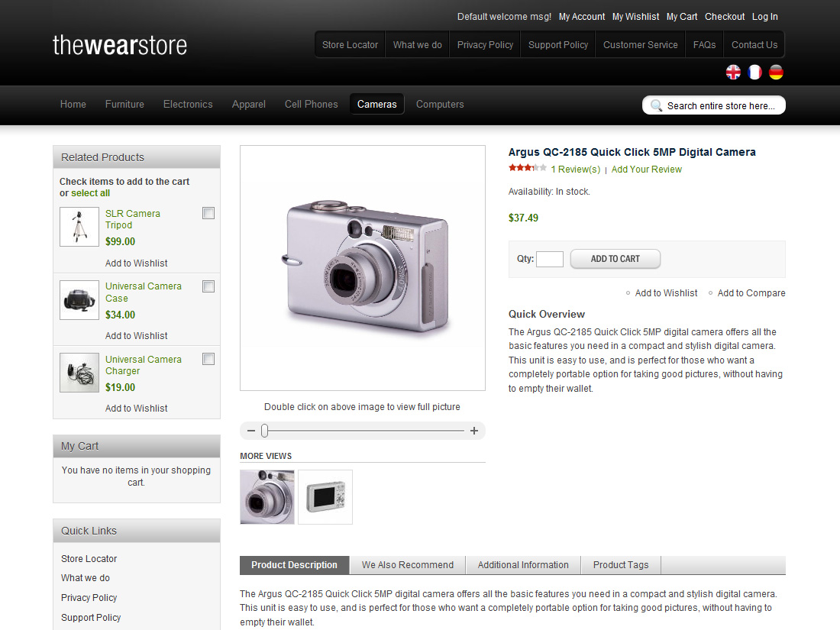840x630 pixels.
Task: Add SLR Camera Tripod to Wishlist
Action: 136,263
